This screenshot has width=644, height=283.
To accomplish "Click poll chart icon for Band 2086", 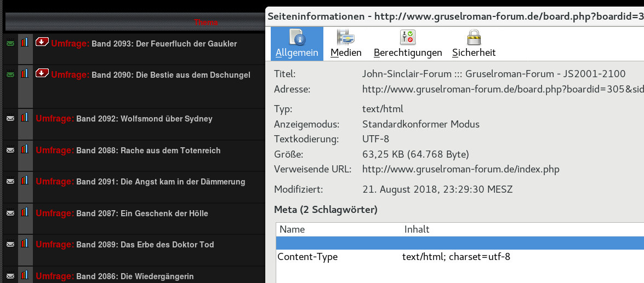I will (25, 274).
